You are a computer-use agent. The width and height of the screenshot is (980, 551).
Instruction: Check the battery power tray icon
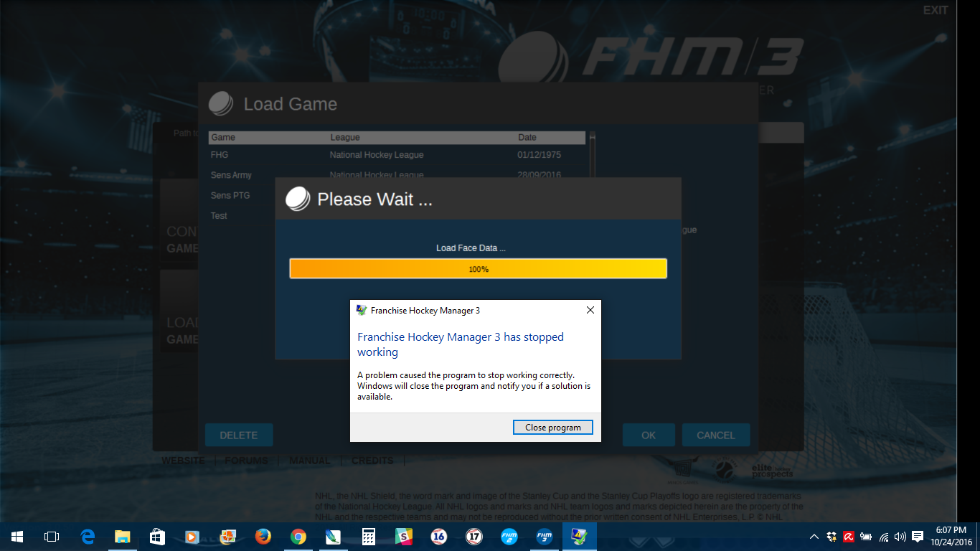click(x=866, y=537)
